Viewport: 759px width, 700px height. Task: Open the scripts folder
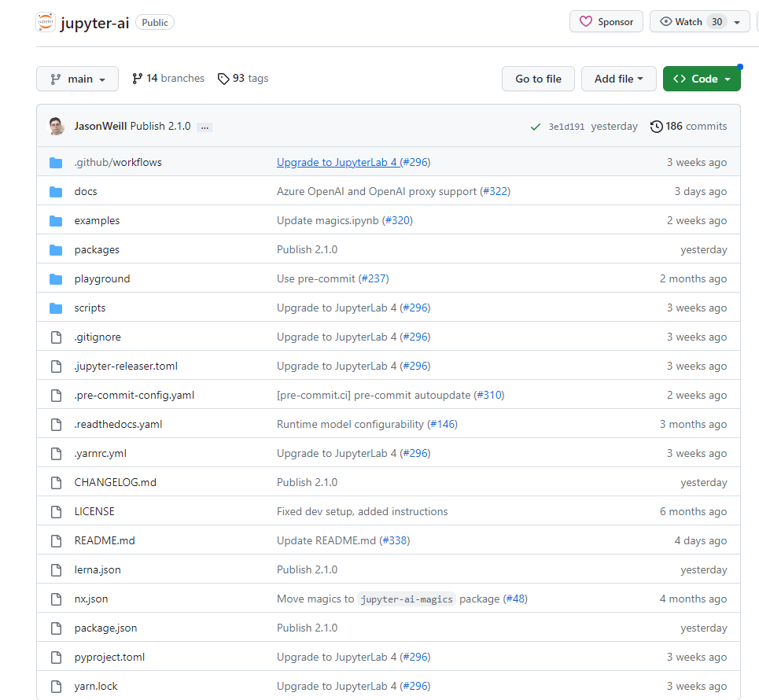pos(90,308)
